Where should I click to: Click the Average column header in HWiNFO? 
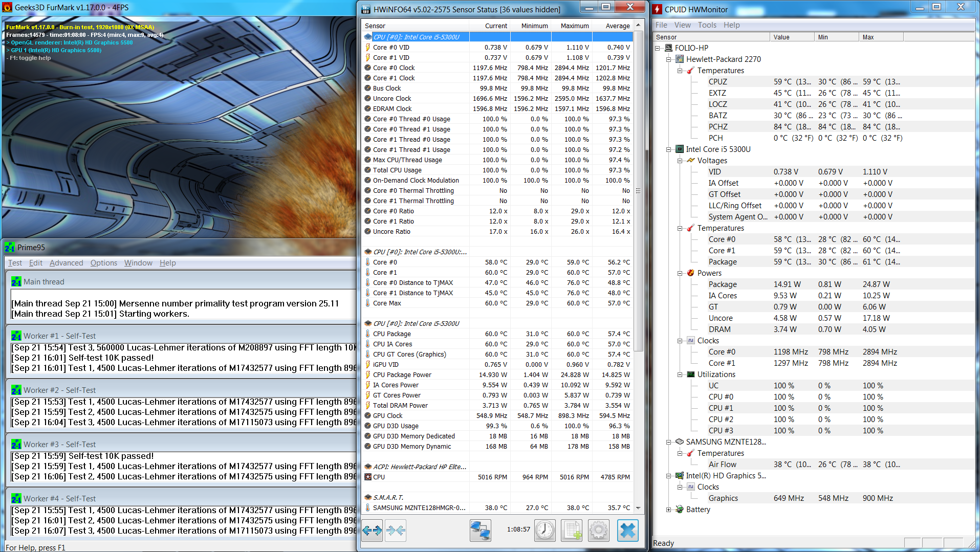click(x=613, y=26)
